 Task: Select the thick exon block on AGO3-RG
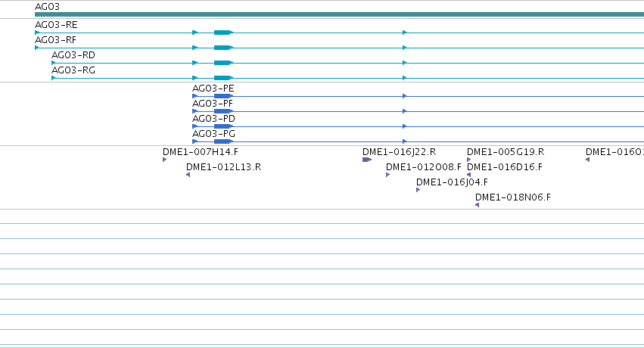pos(223,78)
